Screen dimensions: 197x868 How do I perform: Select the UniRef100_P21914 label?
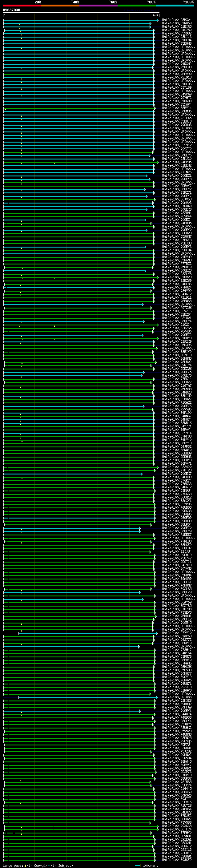[x=176, y=433]
